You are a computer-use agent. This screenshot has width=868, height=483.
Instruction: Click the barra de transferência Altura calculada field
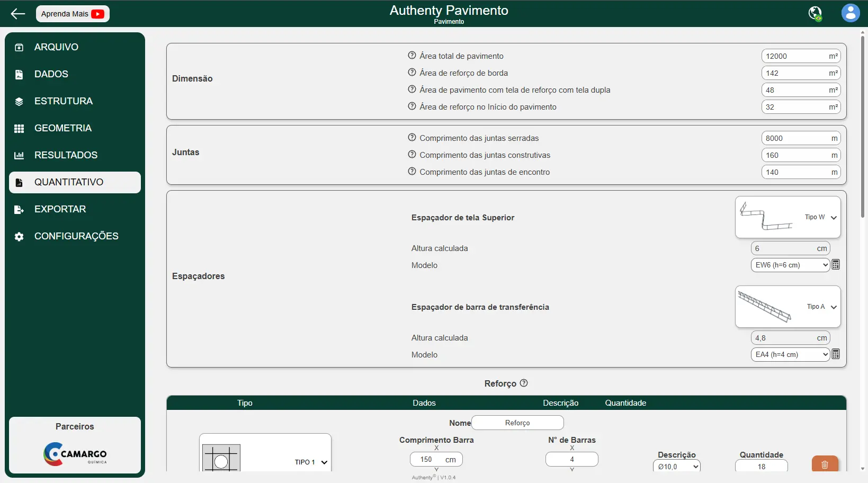(x=790, y=338)
